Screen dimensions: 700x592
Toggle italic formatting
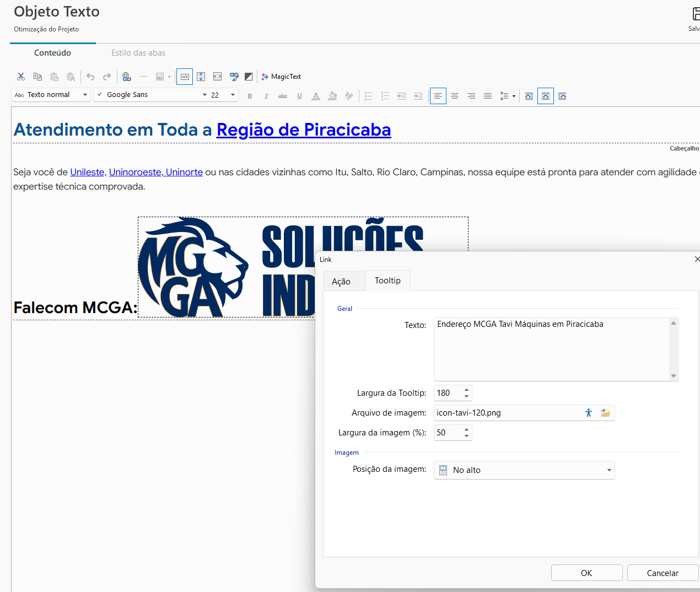pos(266,96)
